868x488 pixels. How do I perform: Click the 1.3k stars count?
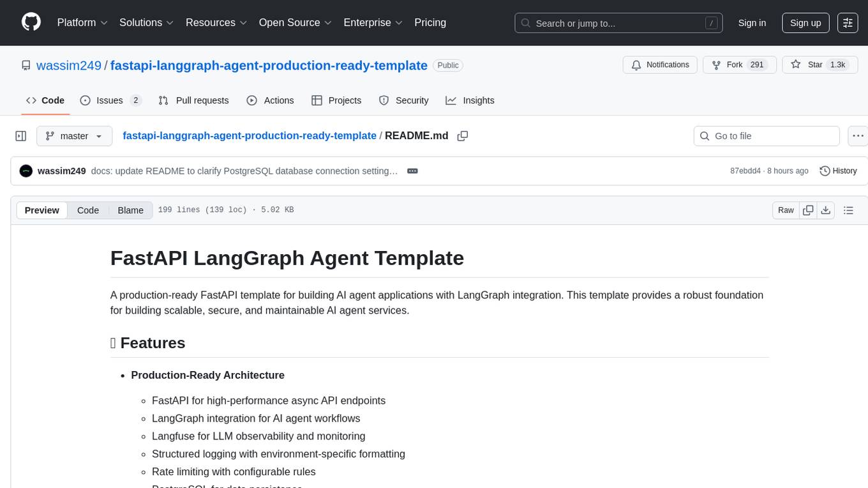(836, 65)
